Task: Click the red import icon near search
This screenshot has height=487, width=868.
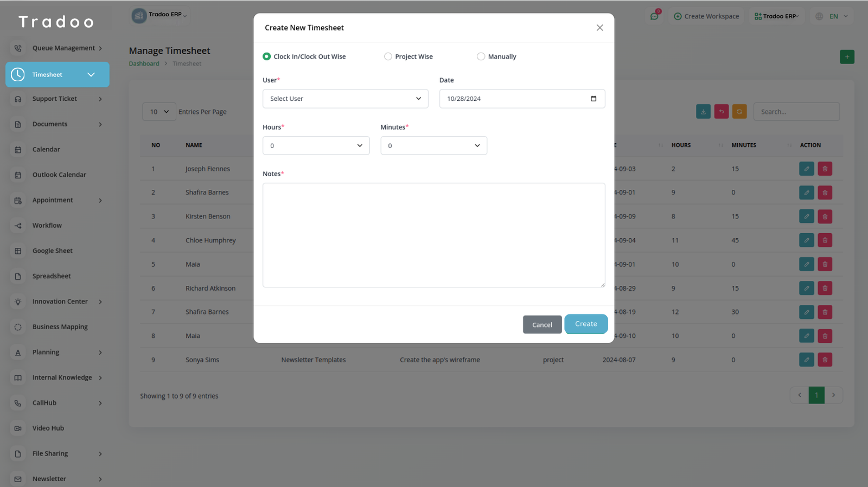Action: point(721,112)
